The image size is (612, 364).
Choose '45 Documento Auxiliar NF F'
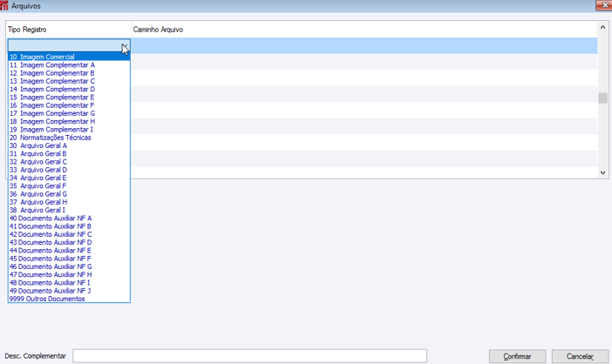[69, 259]
